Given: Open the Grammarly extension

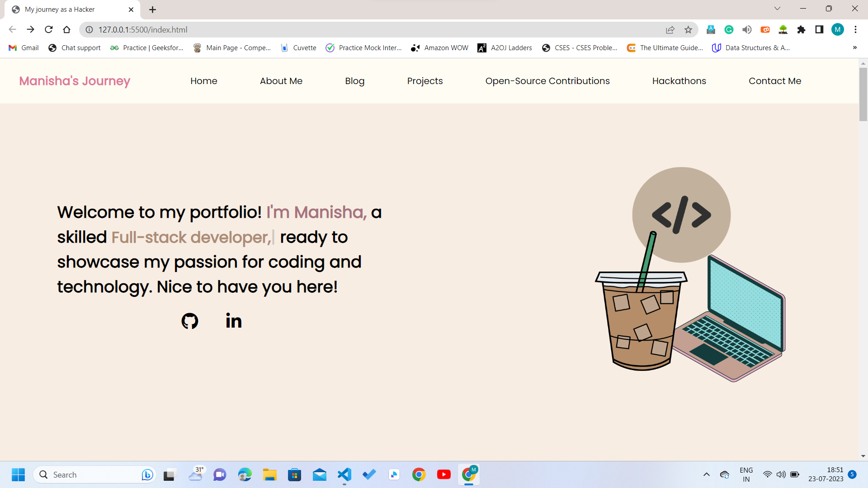Looking at the screenshot, I should point(729,29).
